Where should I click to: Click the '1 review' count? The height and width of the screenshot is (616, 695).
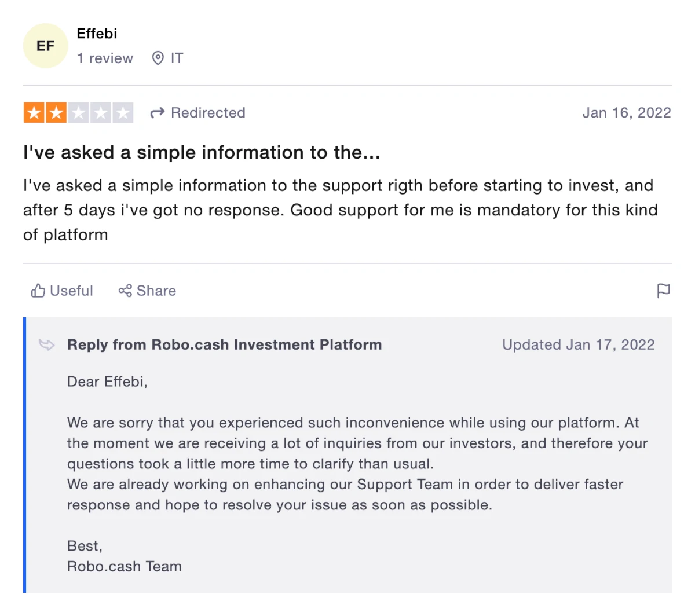point(105,58)
